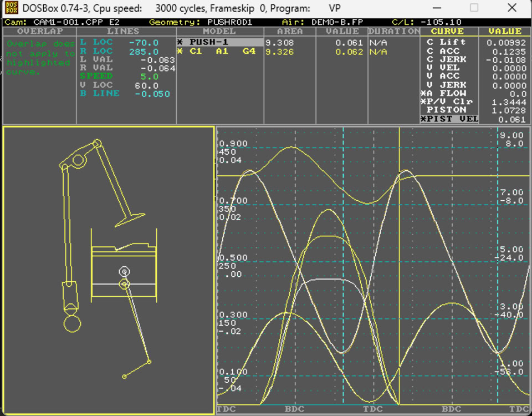Click the SPEED value 5.0
The height and width of the screenshot is (416, 532).
coord(150,76)
